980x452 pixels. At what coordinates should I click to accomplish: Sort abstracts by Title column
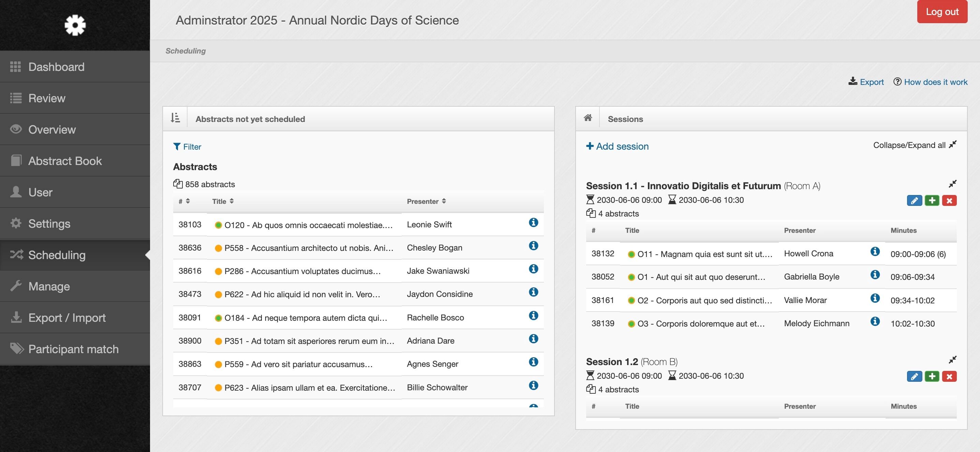coord(223,201)
